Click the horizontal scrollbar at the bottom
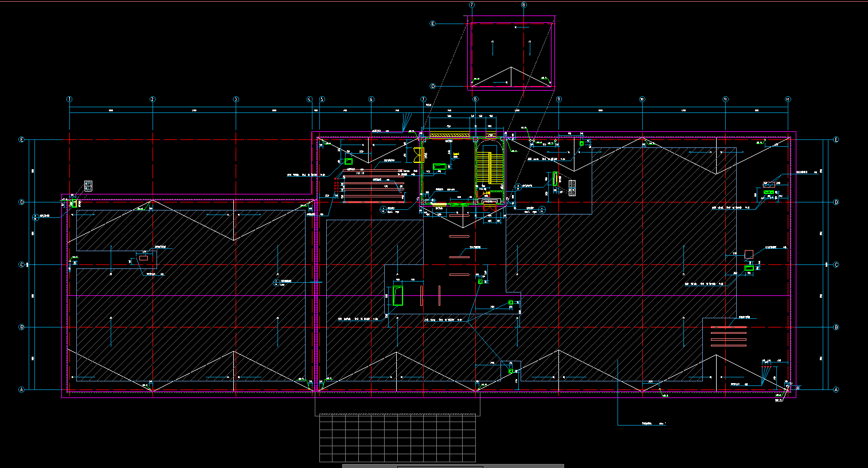The height and width of the screenshot is (468, 868). click(453, 466)
